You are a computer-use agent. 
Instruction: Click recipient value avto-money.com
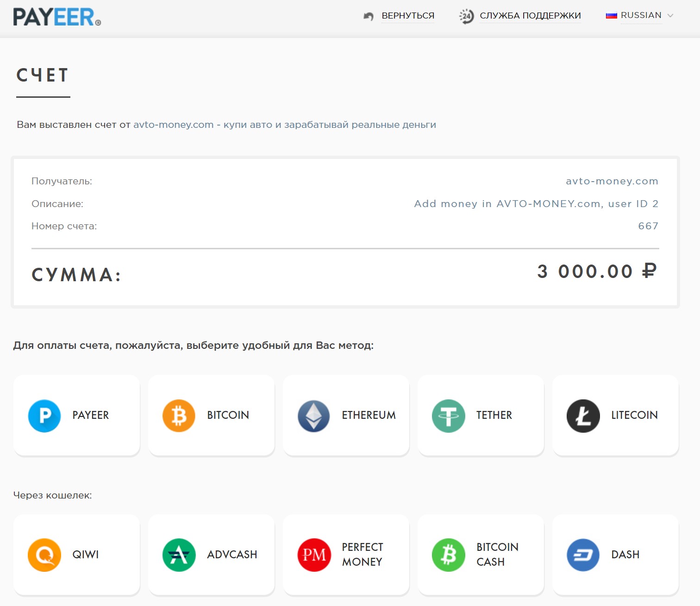tap(612, 181)
